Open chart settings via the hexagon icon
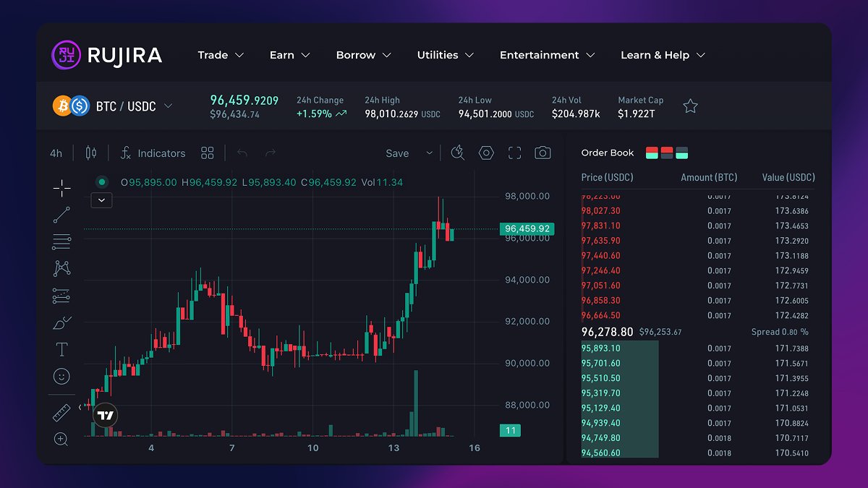The width and height of the screenshot is (868, 488). click(x=485, y=153)
